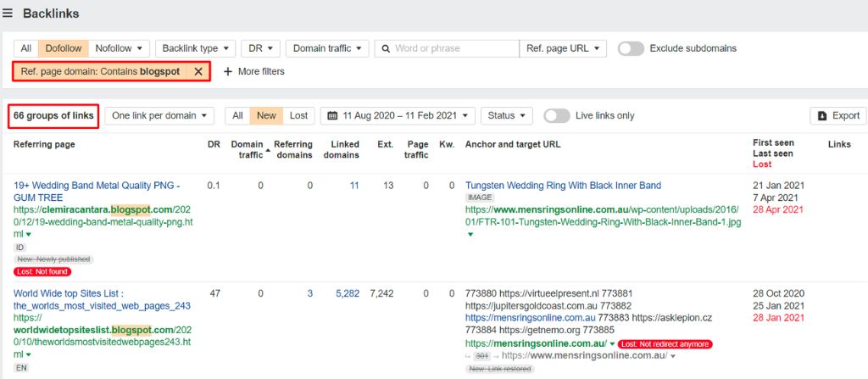Expand the One link per domain dropdown
Image resolution: width=868 pixels, height=379 pixels.
(160, 115)
